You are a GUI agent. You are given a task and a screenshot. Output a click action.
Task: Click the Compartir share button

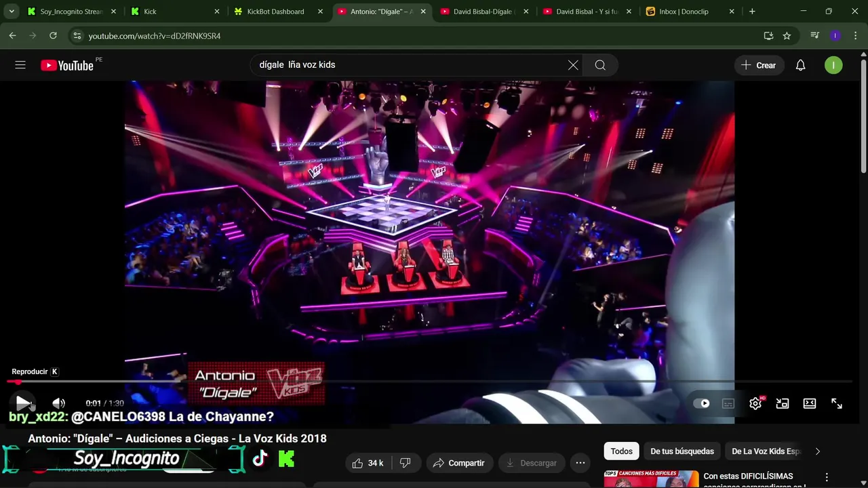point(459,463)
